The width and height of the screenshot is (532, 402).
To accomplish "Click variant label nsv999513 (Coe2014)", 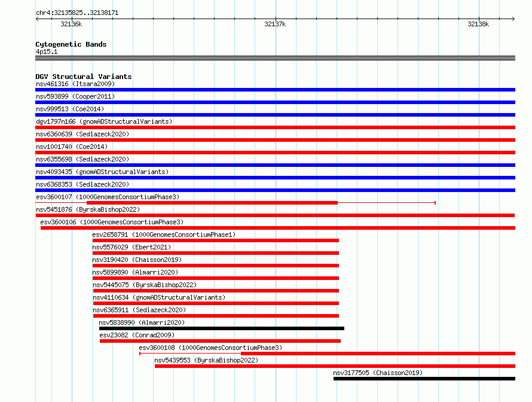I will (70, 109).
